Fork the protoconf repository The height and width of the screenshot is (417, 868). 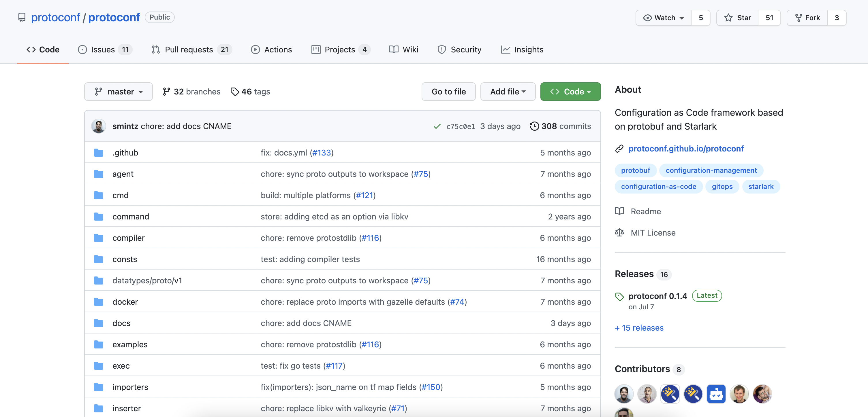[x=807, y=18]
